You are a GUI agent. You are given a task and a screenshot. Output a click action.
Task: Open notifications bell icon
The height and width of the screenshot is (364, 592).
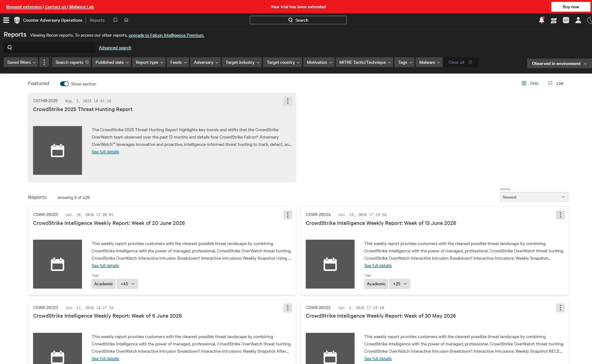coord(541,20)
